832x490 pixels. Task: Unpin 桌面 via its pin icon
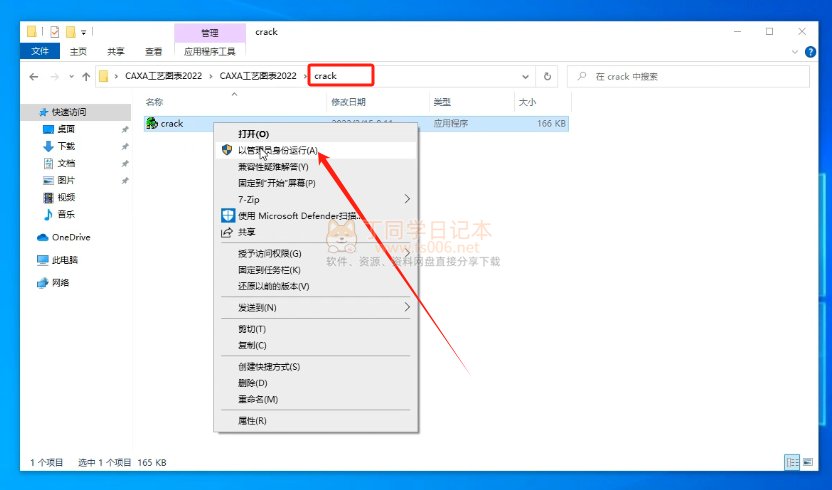pyautogui.click(x=125, y=130)
